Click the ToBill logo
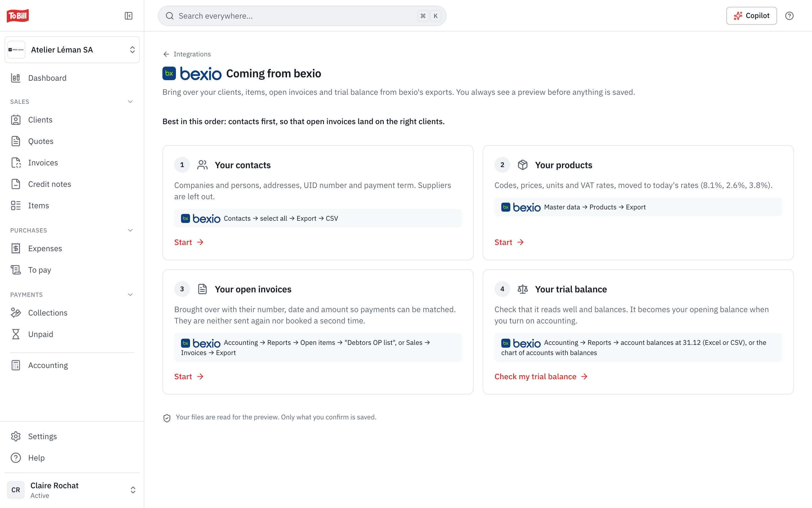This screenshot has width=812, height=508. 18,16
